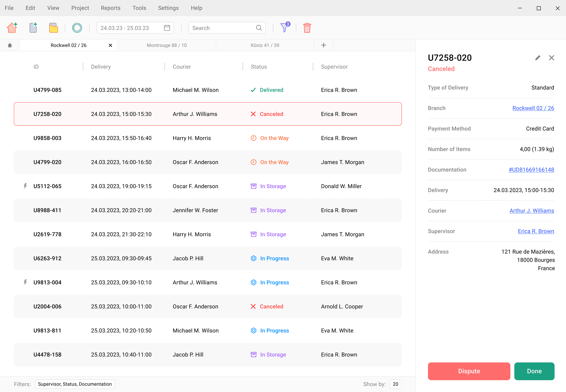Click the add new home icon
Image resolution: width=566 pixels, height=392 pixels.
(12, 28)
